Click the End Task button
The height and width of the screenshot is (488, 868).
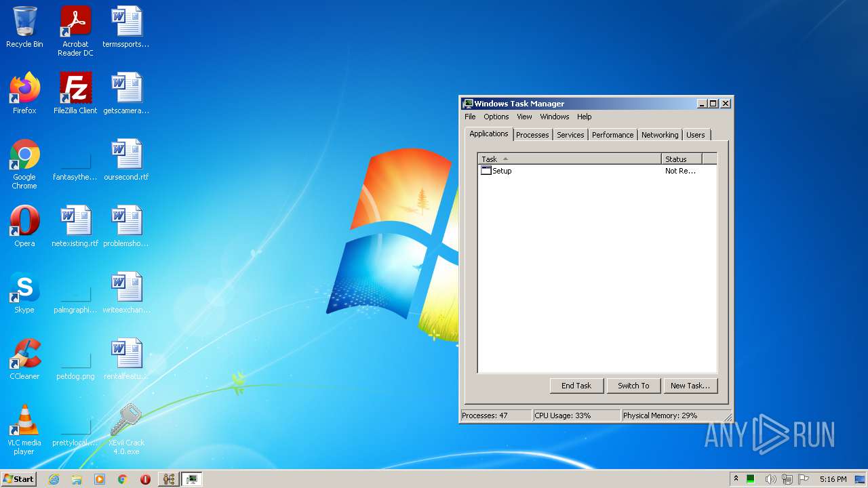point(576,386)
